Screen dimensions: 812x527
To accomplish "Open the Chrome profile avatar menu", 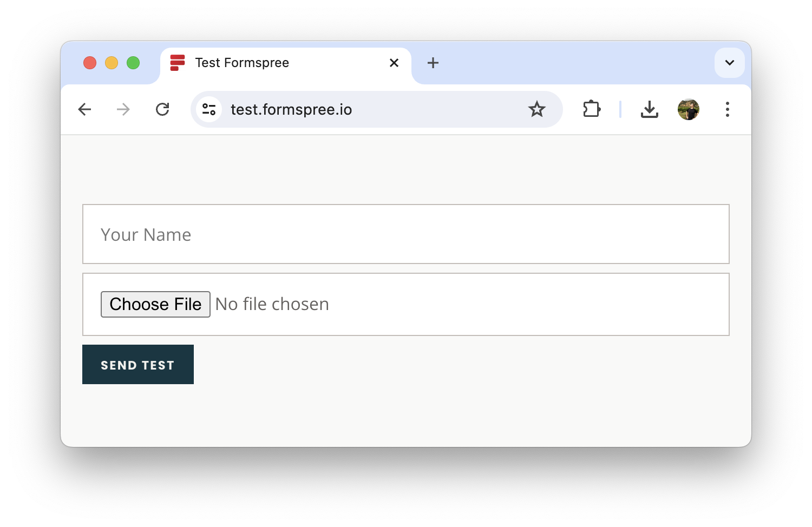I will [688, 109].
